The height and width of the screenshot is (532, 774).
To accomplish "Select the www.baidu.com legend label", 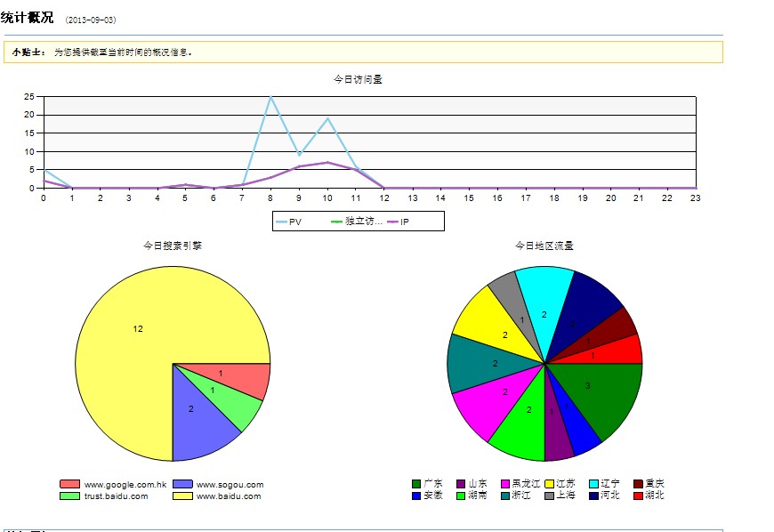I will 229,496.
